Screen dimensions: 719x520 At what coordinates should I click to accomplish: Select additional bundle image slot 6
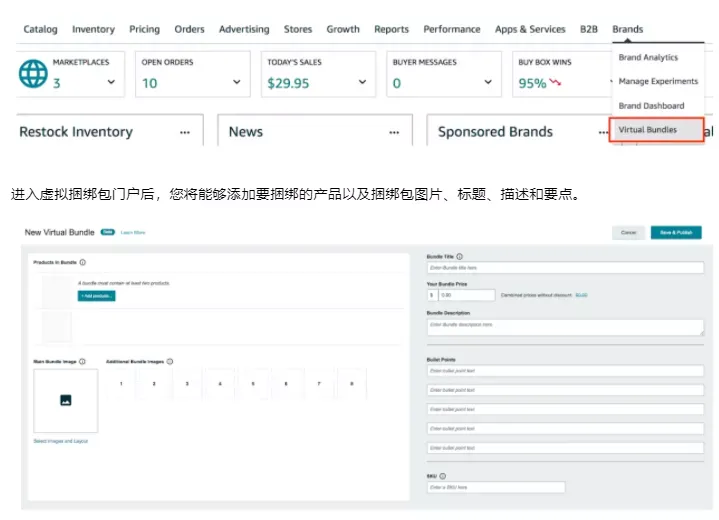[286, 383]
